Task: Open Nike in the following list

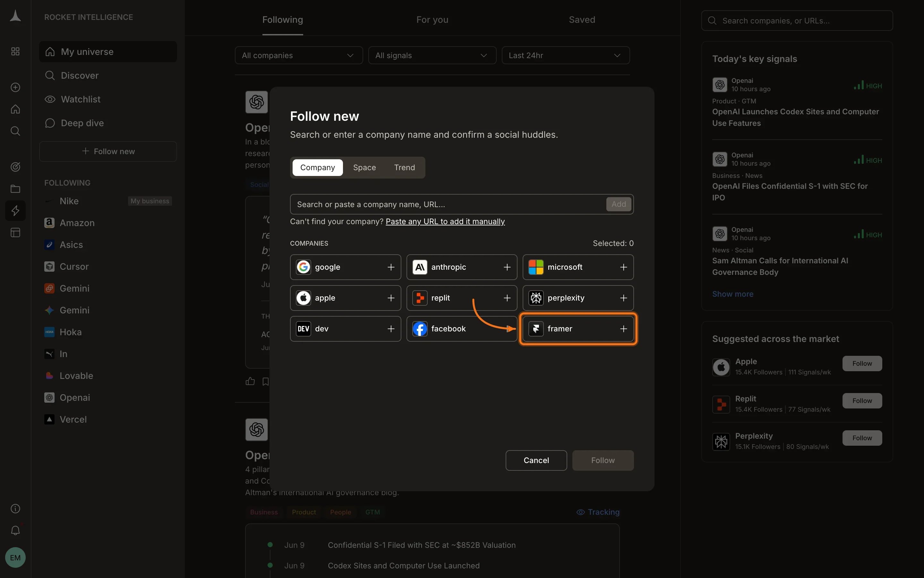Action: point(108,201)
